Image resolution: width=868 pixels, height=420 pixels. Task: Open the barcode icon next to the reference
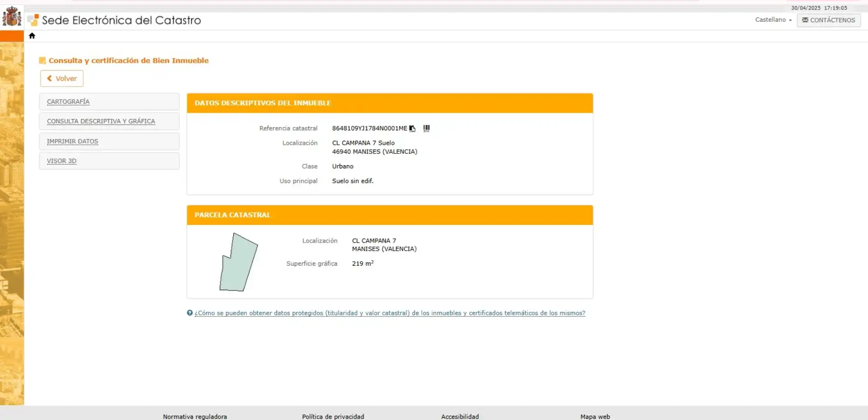(426, 129)
